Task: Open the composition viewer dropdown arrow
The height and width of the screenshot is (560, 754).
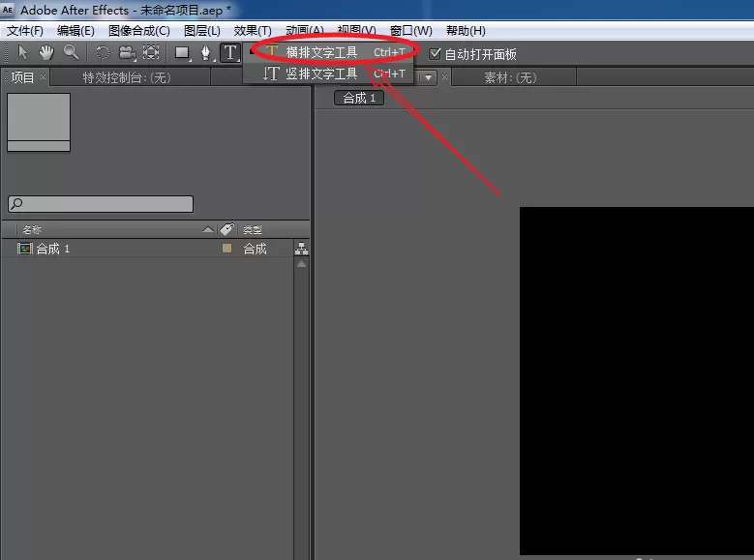Action: 428,77
